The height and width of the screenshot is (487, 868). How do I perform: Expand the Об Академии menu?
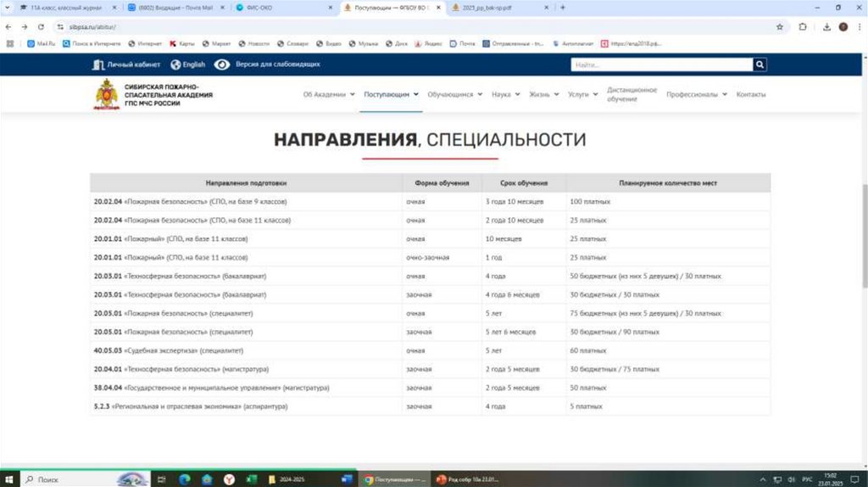click(x=329, y=94)
